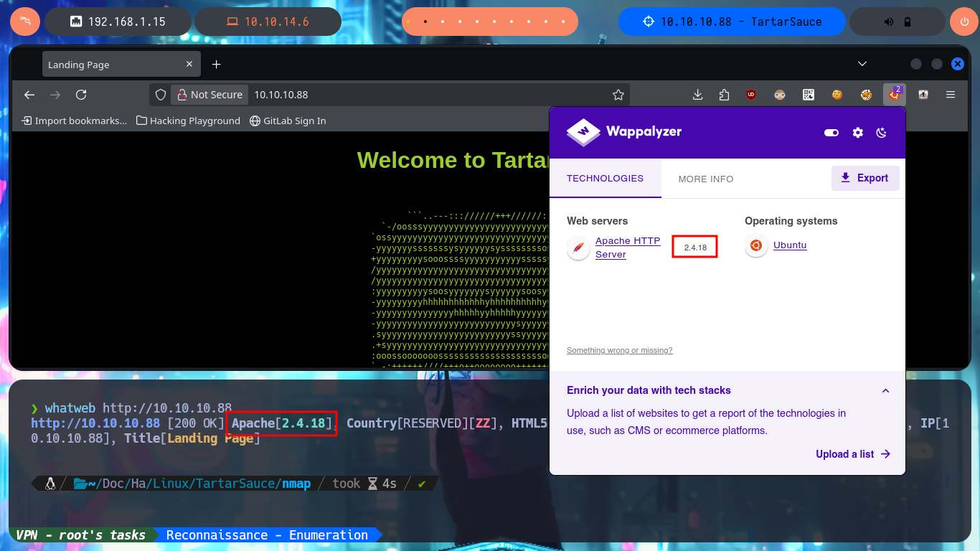The width and height of the screenshot is (980, 551).
Task: Close the Landing Page tab
Action: 189,65
